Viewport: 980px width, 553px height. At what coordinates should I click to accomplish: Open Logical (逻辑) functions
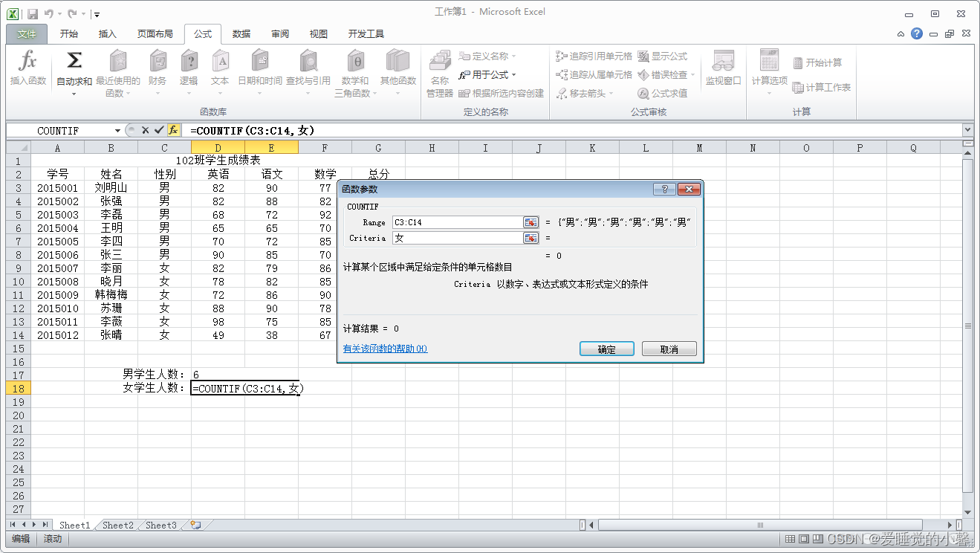[189, 73]
